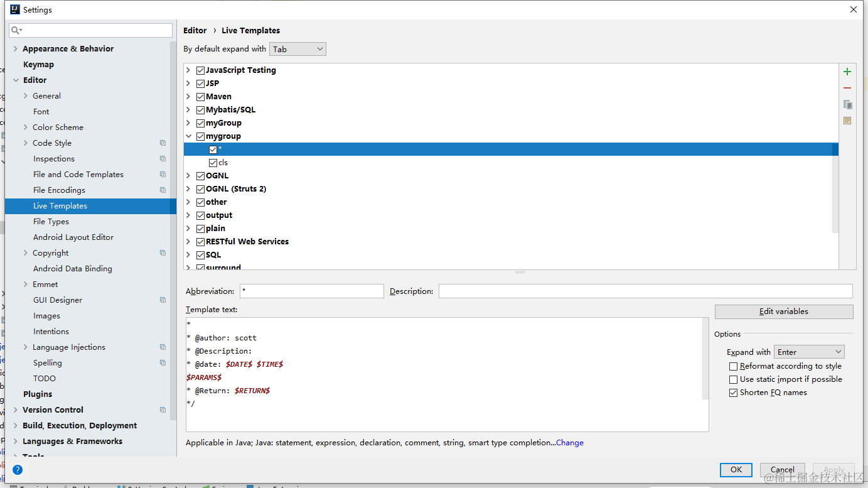868x488 pixels.
Task: Select the RESTful Web Services group row
Action: pyautogui.click(x=511, y=242)
